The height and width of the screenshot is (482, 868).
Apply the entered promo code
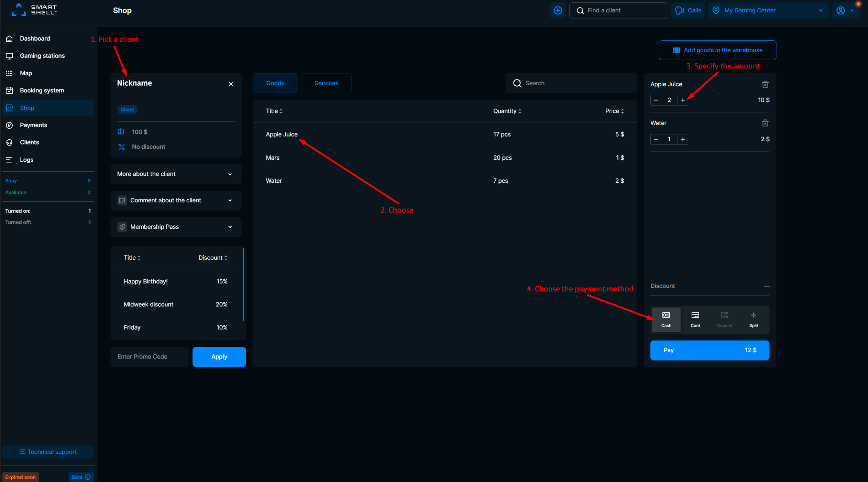219,357
